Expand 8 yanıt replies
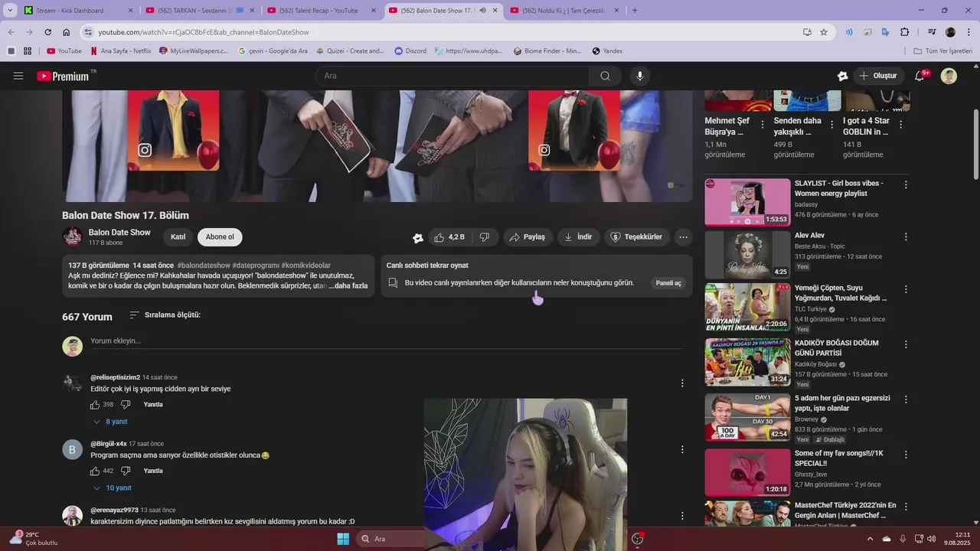The height and width of the screenshot is (551, 980). pyautogui.click(x=110, y=422)
